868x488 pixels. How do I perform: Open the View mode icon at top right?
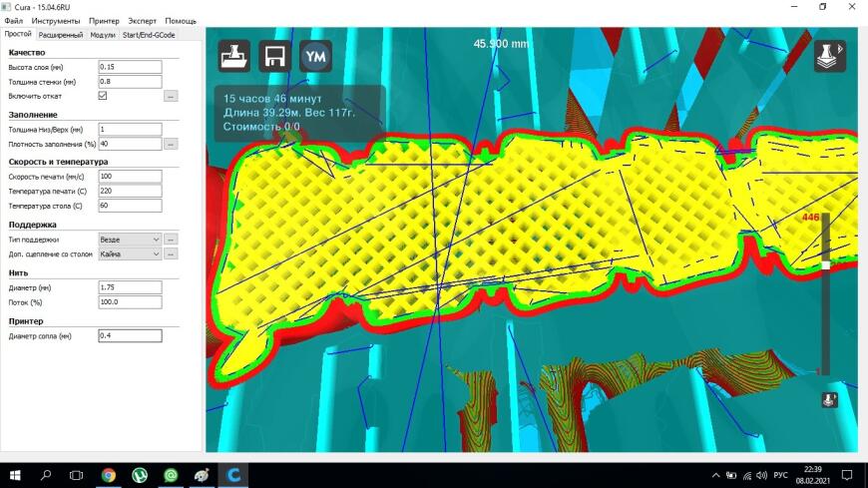pos(830,56)
